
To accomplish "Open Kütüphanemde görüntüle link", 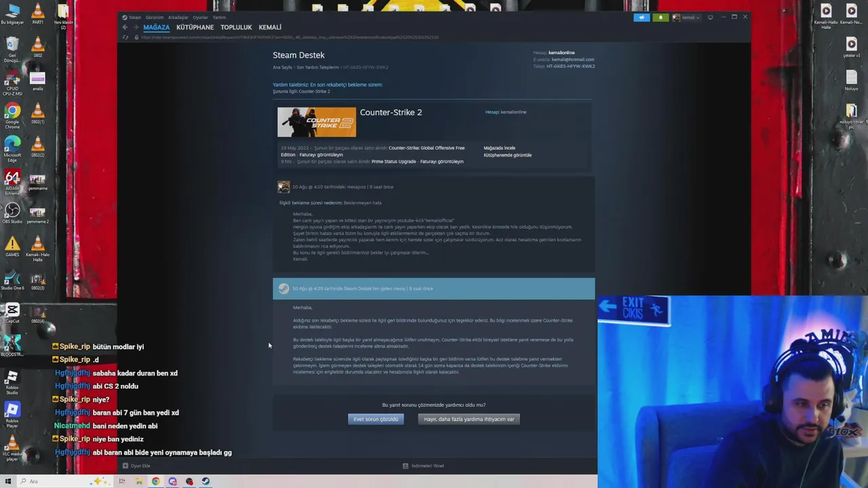I will tap(507, 155).
